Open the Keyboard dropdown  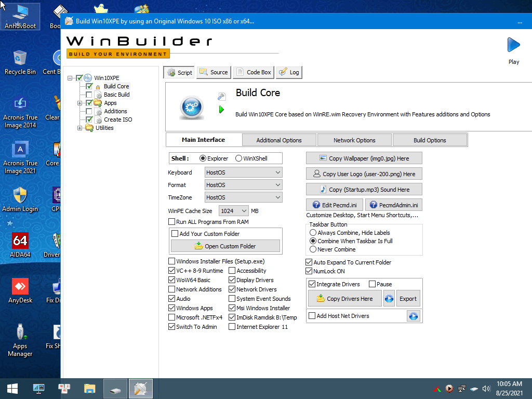[x=244, y=172]
